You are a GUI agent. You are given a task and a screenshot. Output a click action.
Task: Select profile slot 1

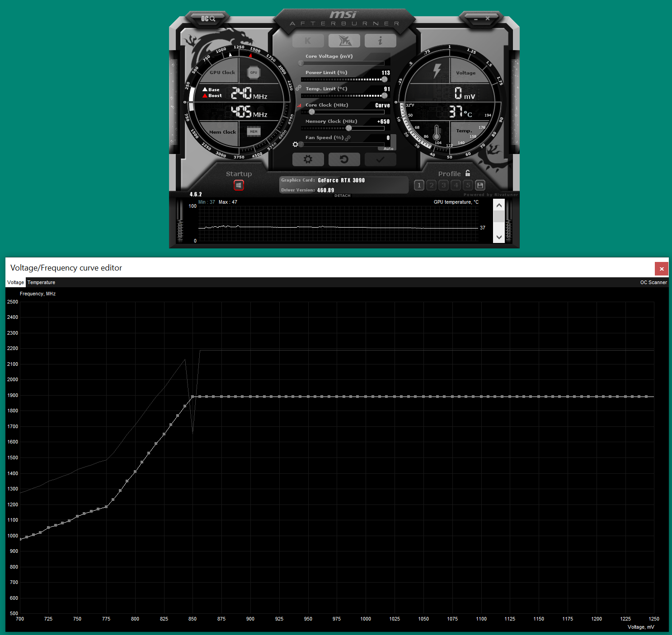coord(419,185)
